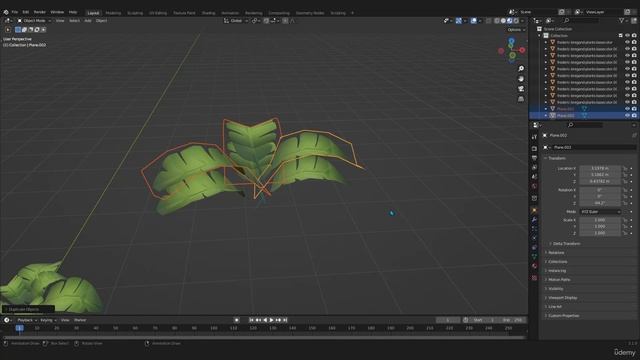The image size is (640, 360).
Task: Jump to the timeline end frame button
Action: click(285, 320)
